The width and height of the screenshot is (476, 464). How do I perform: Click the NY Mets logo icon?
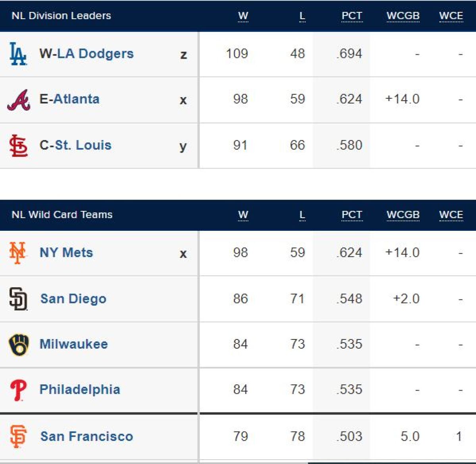(x=17, y=253)
